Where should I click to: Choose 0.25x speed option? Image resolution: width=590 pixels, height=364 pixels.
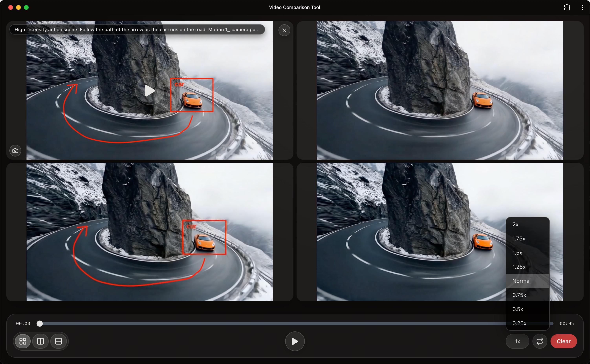coord(519,323)
